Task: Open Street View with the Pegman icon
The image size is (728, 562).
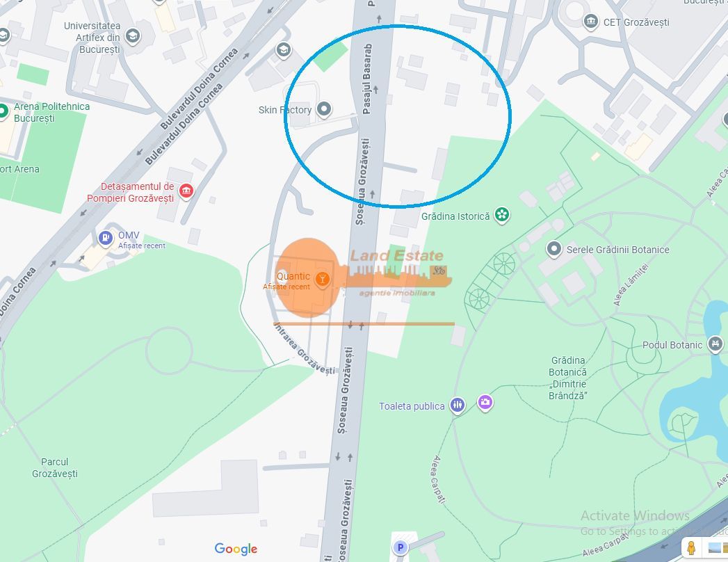Action: click(691, 548)
